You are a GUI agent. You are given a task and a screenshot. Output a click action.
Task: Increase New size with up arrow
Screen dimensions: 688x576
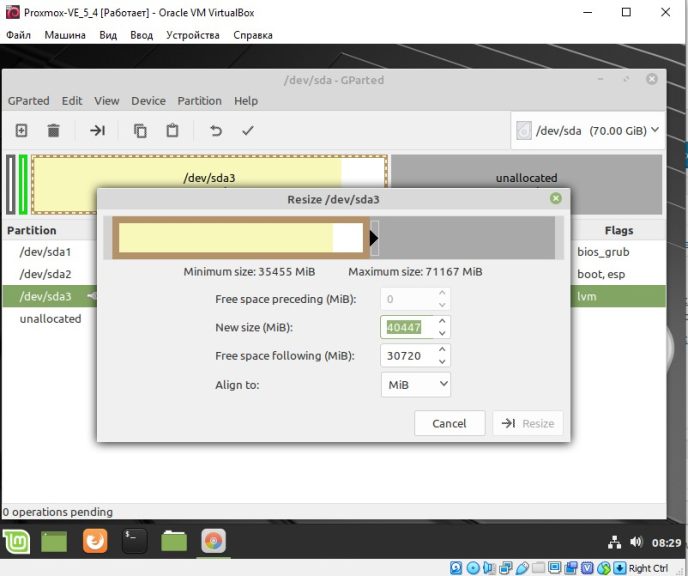(x=442, y=321)
